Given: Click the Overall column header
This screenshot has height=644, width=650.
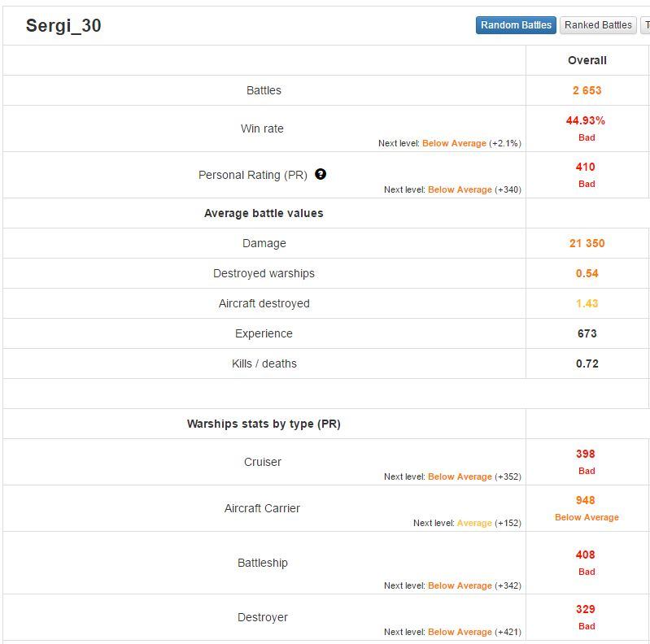Looking at the screenshot, I should pos(587,60).
